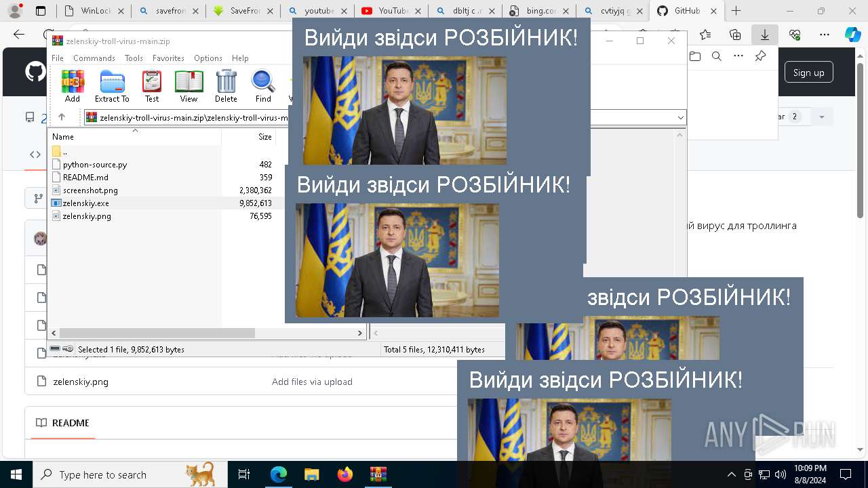Open the Tools menu in WinRAR

coord(134,58)
